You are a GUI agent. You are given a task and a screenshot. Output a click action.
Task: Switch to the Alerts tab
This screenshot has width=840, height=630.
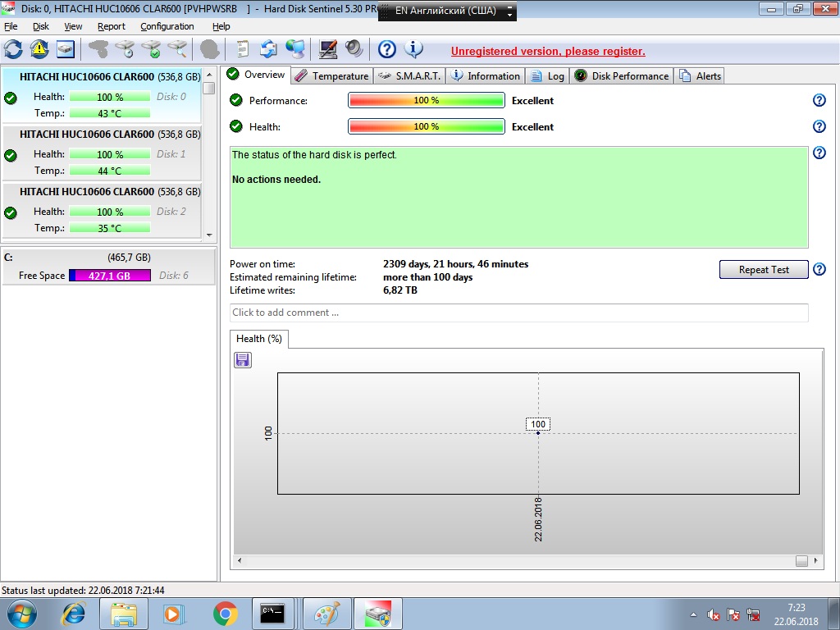(x=699, y=76)
